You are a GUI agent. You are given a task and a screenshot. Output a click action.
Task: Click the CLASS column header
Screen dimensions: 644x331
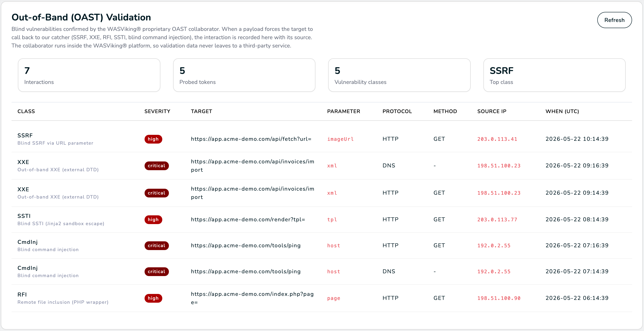(x=26, y=111)
